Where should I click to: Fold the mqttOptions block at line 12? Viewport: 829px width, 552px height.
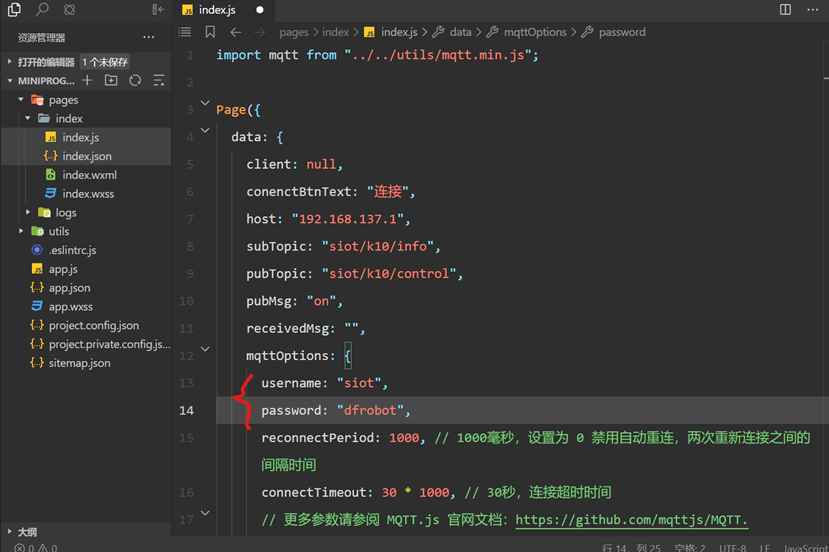205,349
